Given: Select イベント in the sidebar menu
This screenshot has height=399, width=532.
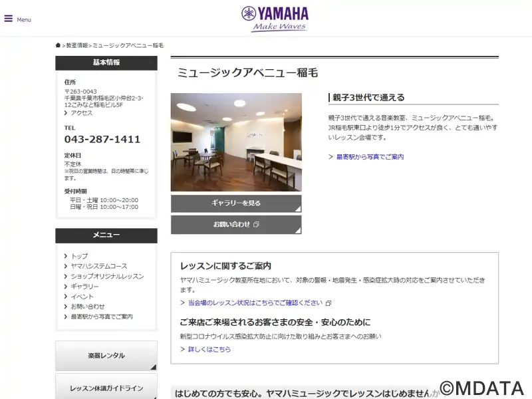Looking at the screenshot, I should pos(82,297).
